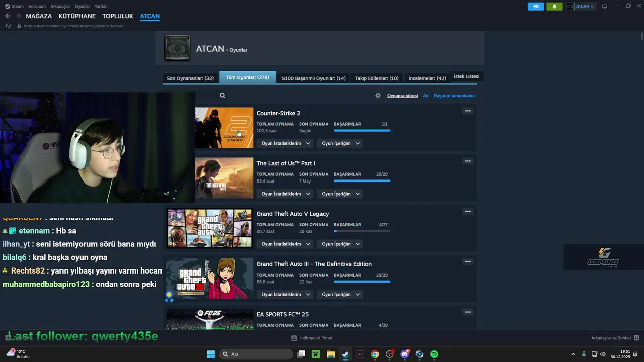Open more options for GTA III Definitive

(x=468, y=261)
